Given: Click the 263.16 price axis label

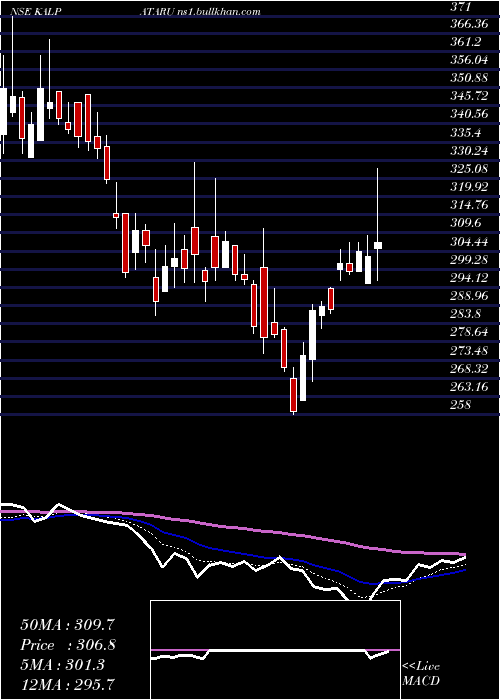Looking at the screenshot, I should click(470, 387).
